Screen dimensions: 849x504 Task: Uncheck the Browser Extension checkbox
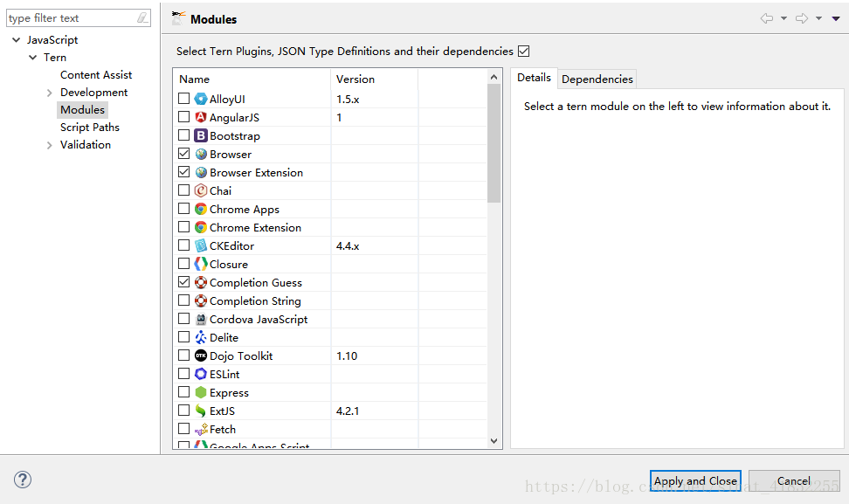184,172
